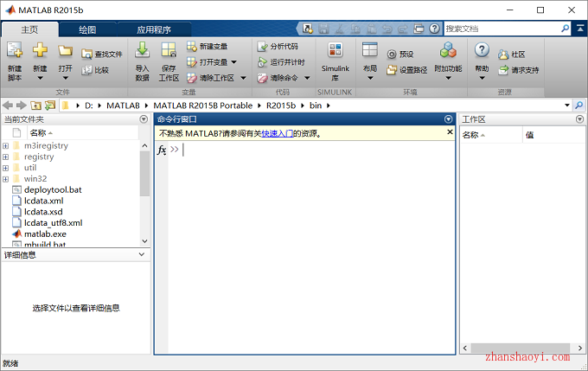The image size is (588, 371).
Task: Expand the m3iregistry folder
Action: point(6,146)
